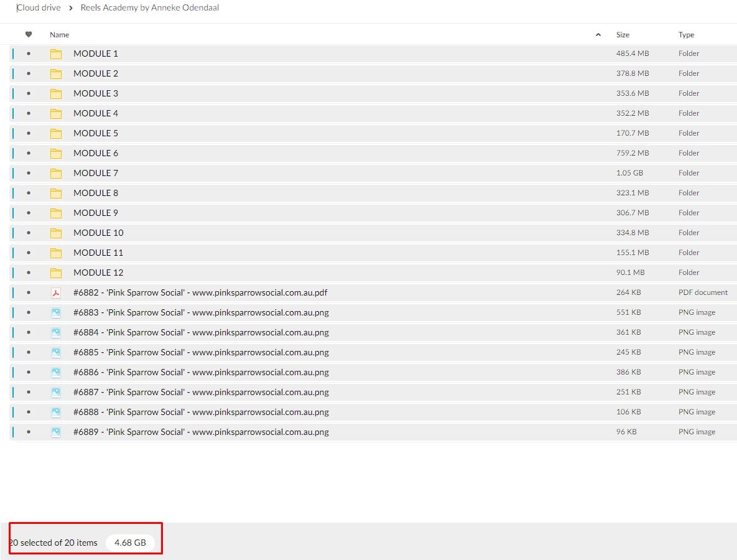Viewport: 737px width, 560px height.
Task: Select the image icon for file #6889
Action: coord(56,432)
